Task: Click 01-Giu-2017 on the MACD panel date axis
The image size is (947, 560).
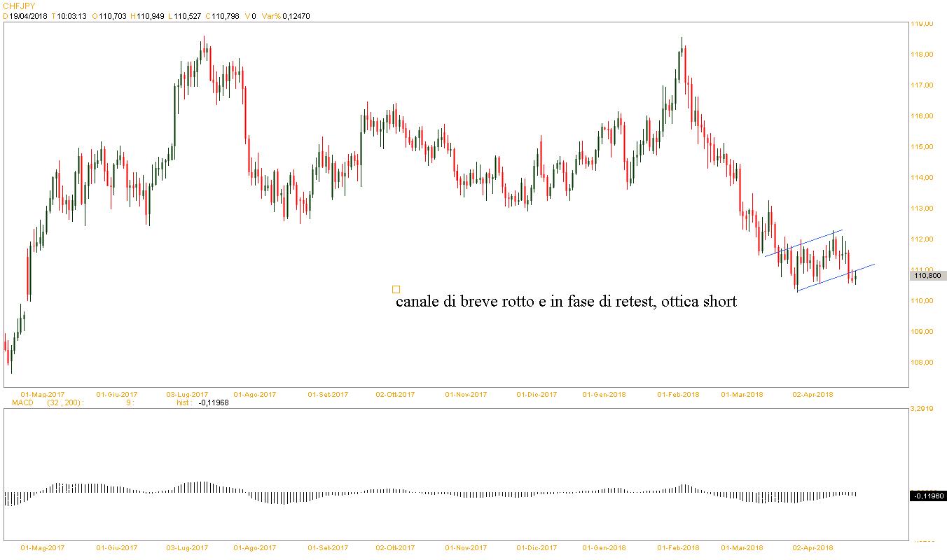Action: (x=116, y=548)
